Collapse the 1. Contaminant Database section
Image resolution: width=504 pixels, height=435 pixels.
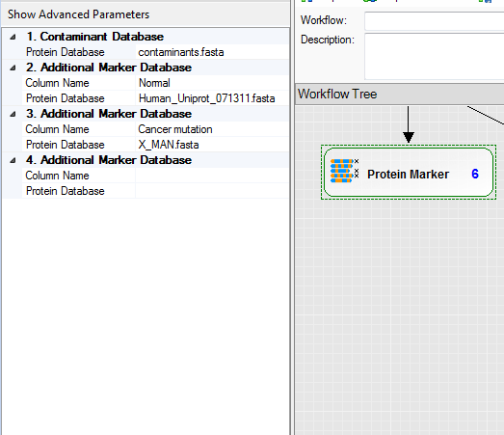pos(13,37)
